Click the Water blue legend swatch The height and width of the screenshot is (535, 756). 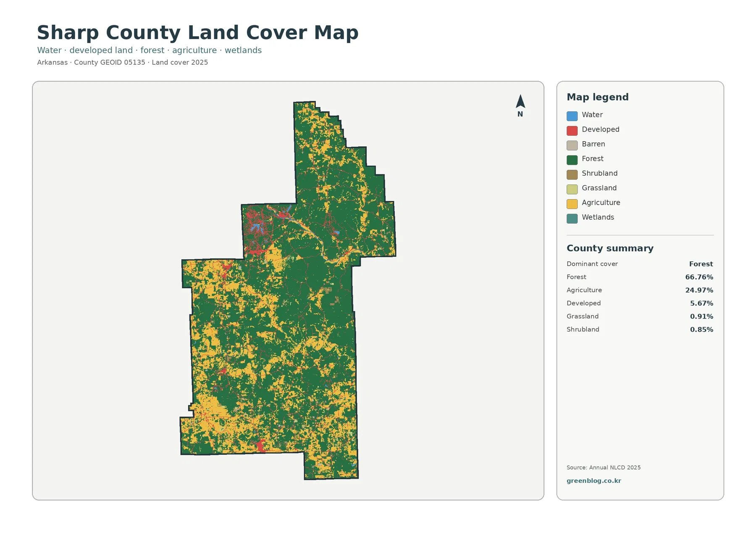(x=572, y=116)
